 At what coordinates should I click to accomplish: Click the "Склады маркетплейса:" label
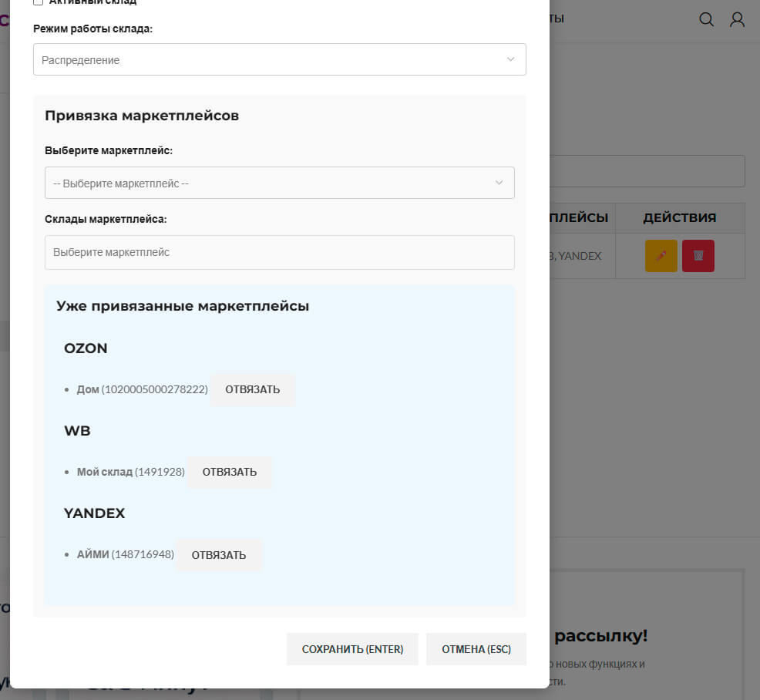[106, 219]
